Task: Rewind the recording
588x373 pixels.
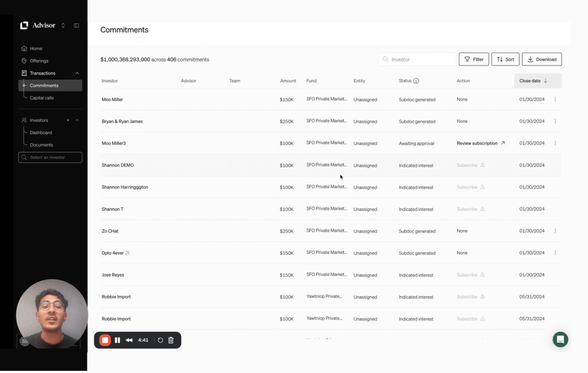Action: [x=129, y=340]
